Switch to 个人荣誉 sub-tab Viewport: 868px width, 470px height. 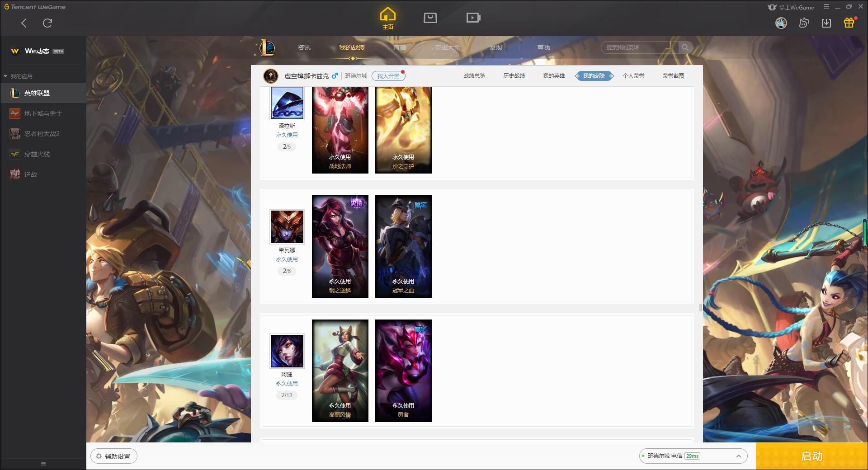pyautogui.click(x=633, y=76)
